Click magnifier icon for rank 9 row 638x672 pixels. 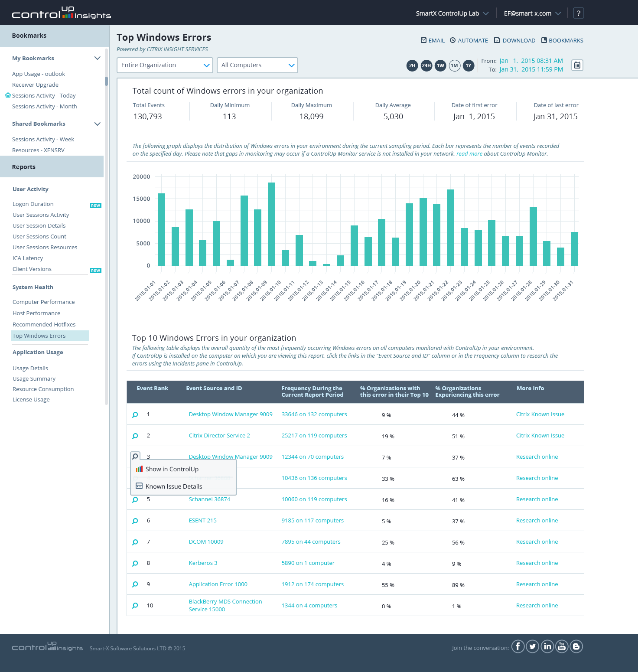point(135,584)
